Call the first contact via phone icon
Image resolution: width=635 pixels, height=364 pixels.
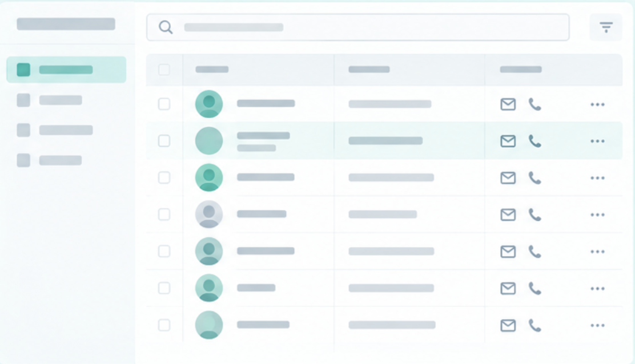click(x=534, y=104)
